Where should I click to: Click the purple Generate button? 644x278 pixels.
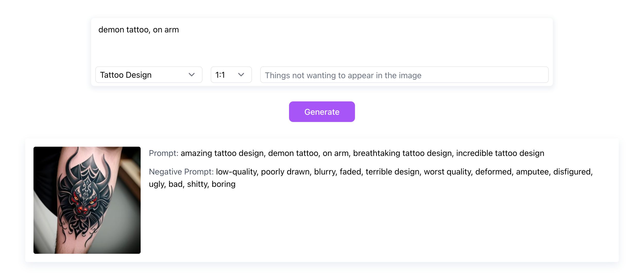pos(322,112)
